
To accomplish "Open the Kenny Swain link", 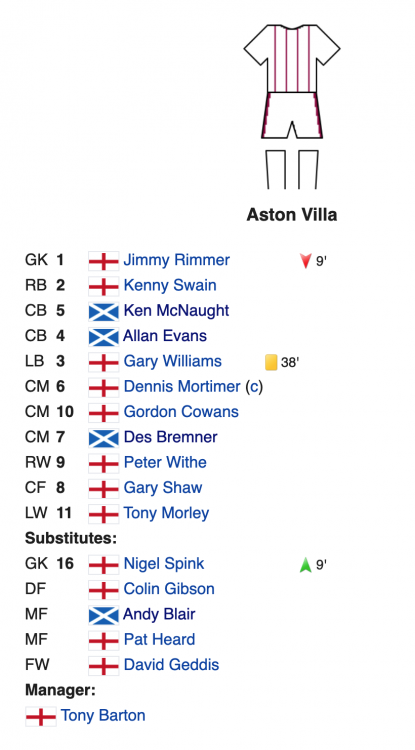I will click(170, 286).
